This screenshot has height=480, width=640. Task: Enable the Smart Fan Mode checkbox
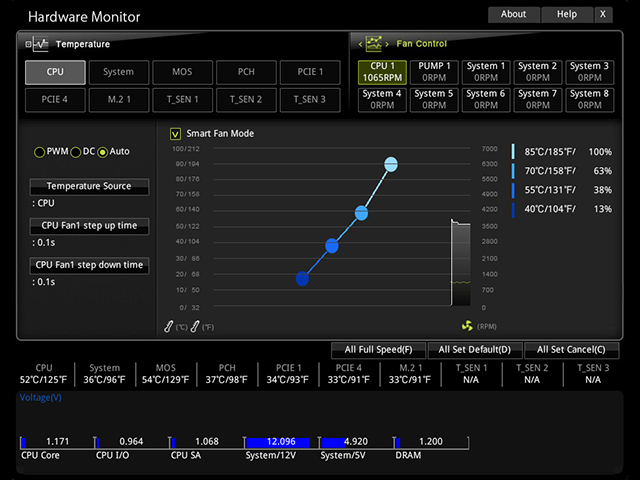(176, 133)
